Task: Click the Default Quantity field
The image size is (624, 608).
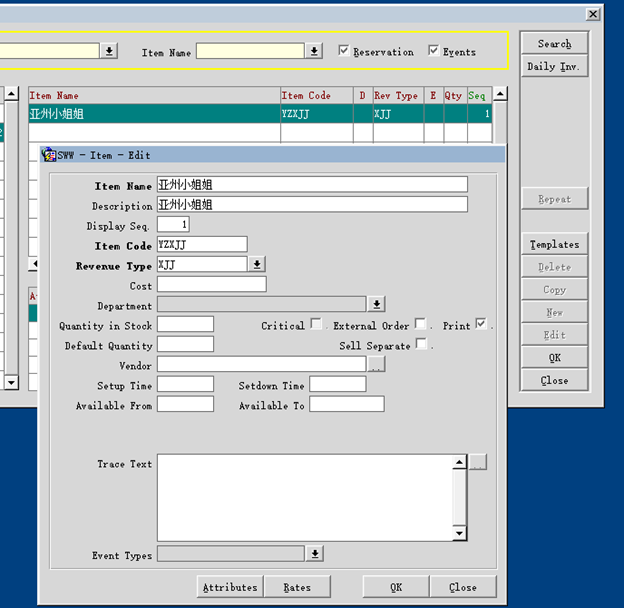Action: pos(185,344)
